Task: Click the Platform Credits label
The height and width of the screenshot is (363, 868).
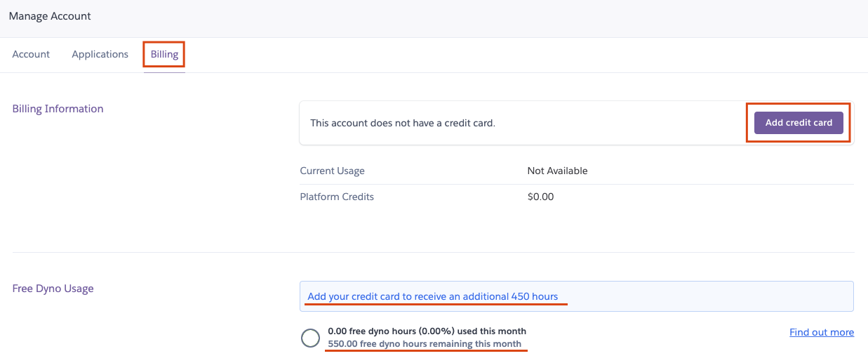Action: point(337,197)
